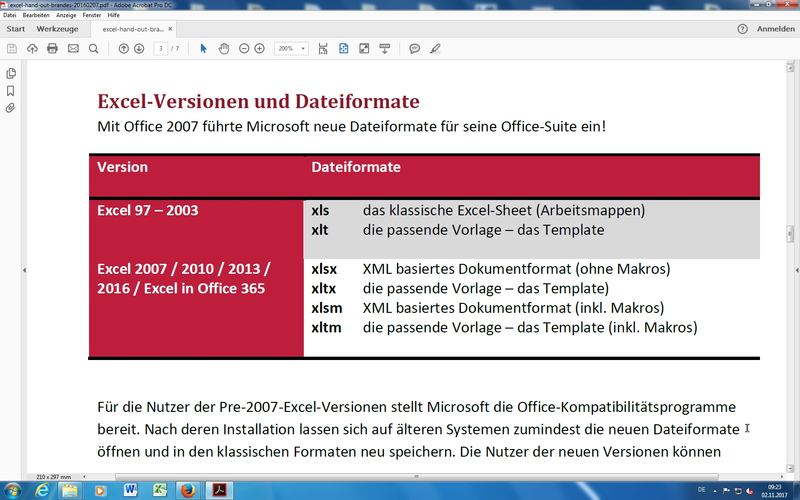This screenshot has width=800, height=500.
Task: Go to previous page with up arrow
Action: point(123,48)
